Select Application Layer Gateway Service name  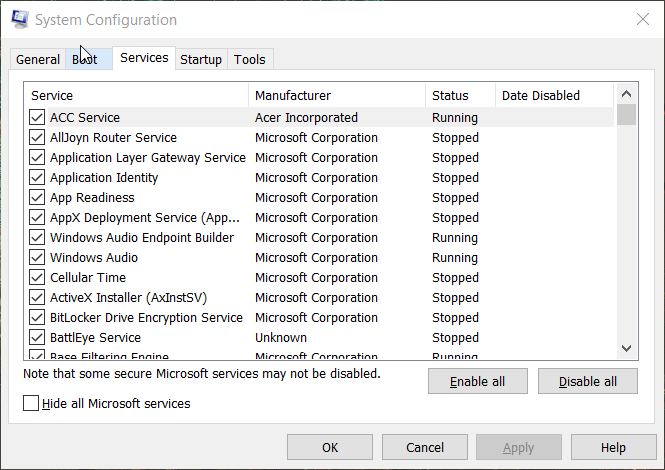tap(148, 157)
